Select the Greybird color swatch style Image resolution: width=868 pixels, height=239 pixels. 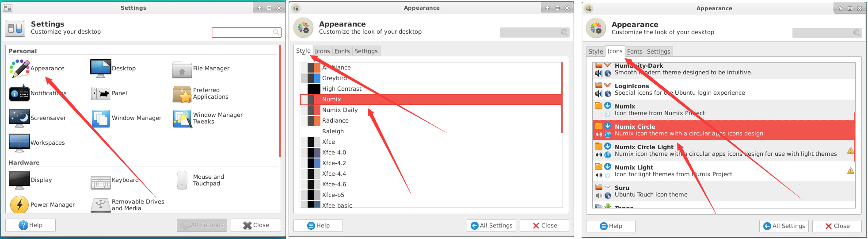click(314, 78)
